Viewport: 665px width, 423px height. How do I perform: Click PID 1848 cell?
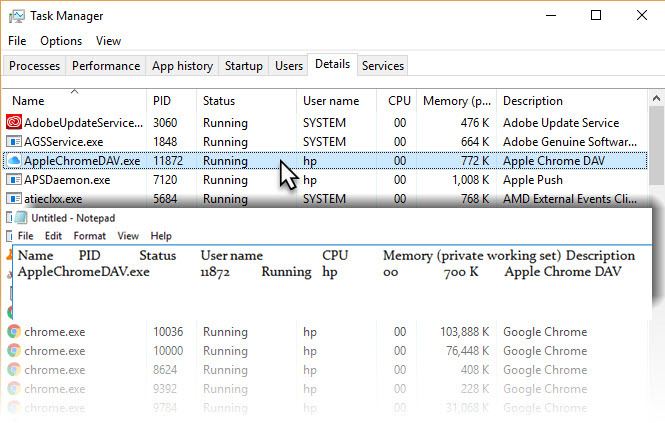point(165,142)
